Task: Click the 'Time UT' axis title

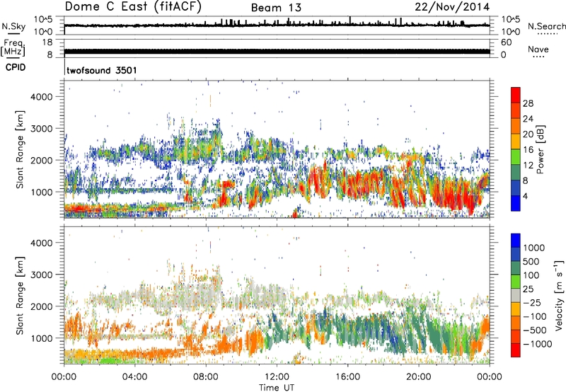Action: tap(277, 388)
